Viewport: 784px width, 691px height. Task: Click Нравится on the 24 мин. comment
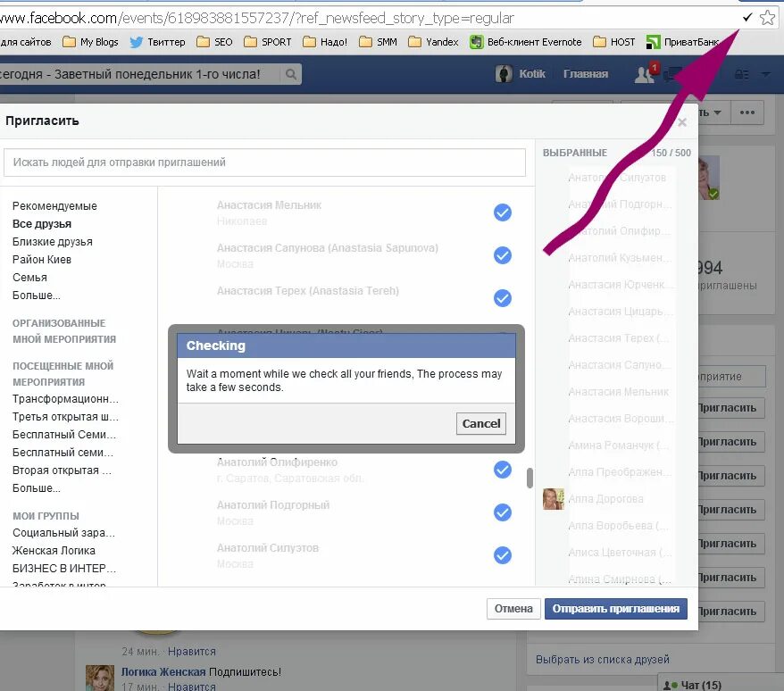[191, 652]
